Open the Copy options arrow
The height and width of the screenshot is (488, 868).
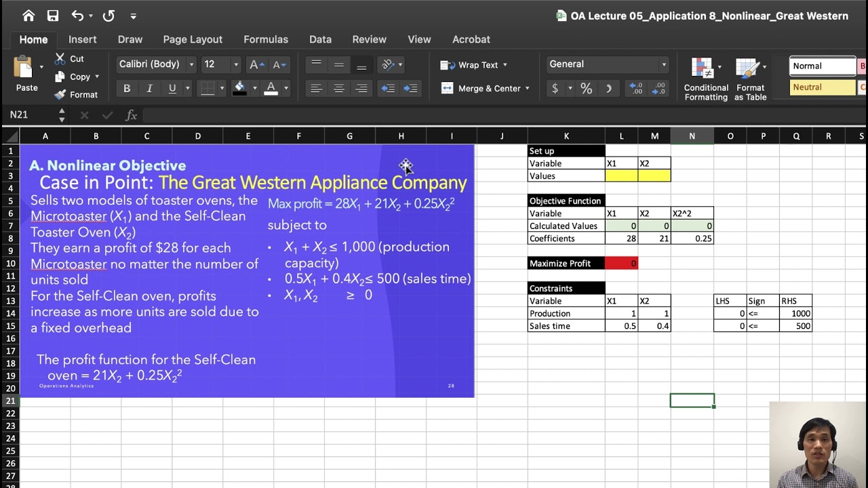tap(97, 77)
